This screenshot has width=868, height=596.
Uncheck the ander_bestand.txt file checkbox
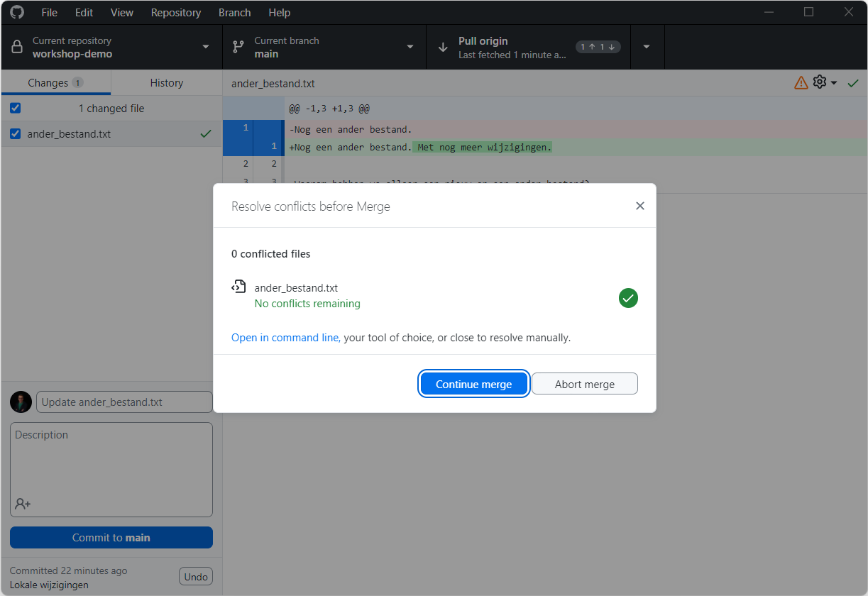(15, 133)
